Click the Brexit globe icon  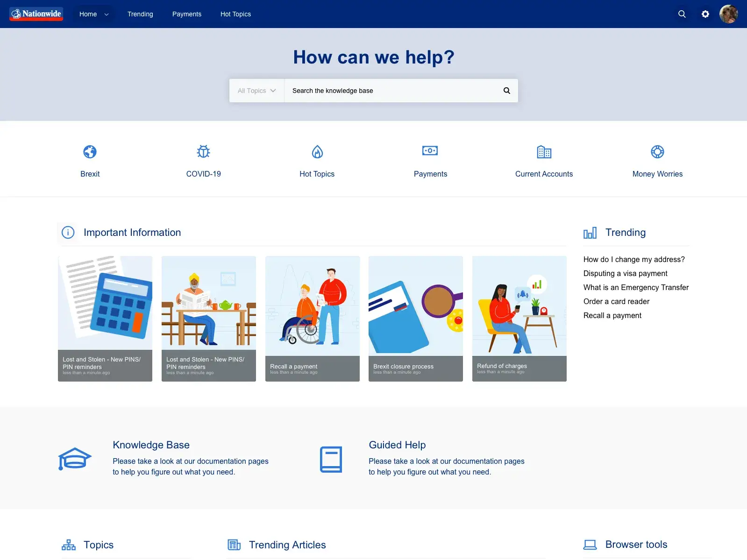(x=90, y=152)
